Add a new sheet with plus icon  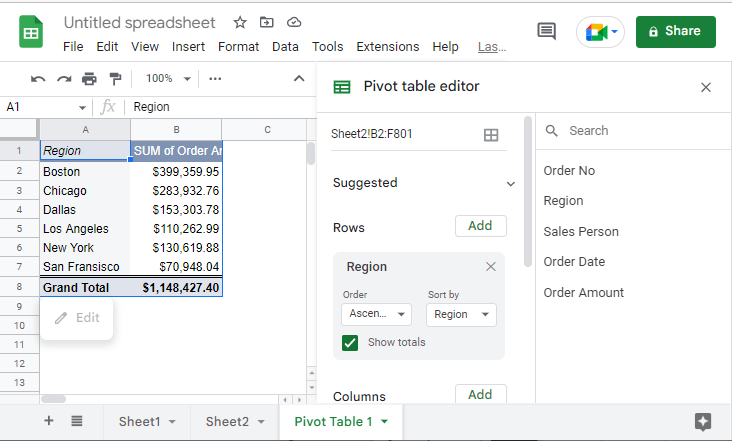[49, 421]
